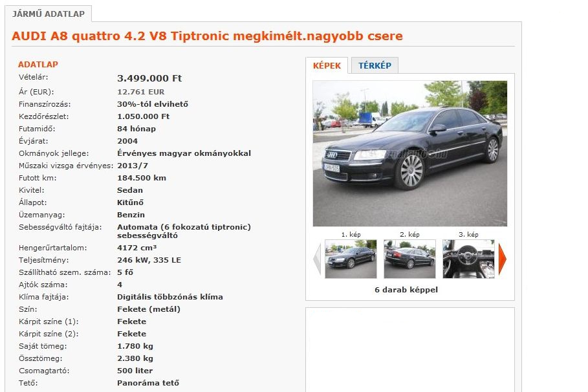Open the JÁRMŰ ADATLAP tab
The width and height of the screenshot is (588, 392).
coord(49,14)
